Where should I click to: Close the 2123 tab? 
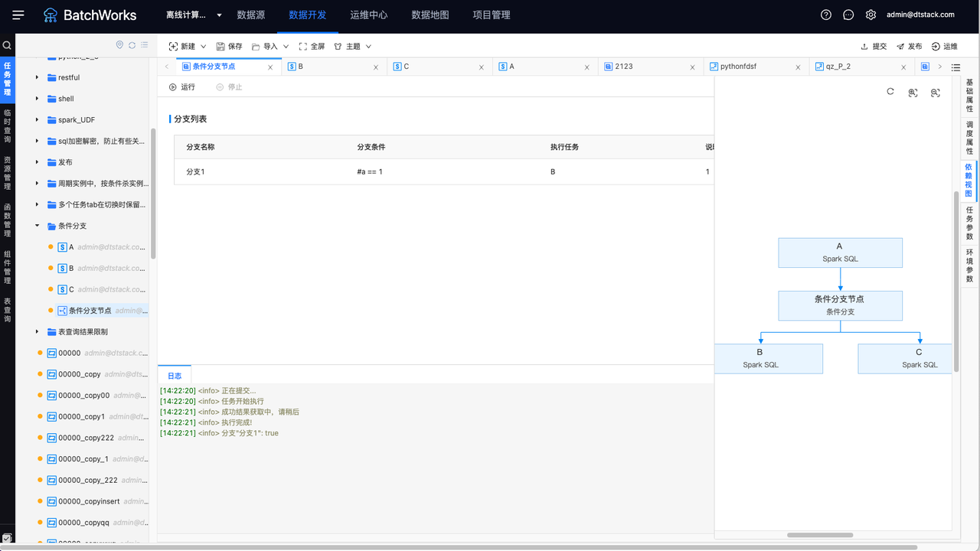coord(693,67)
